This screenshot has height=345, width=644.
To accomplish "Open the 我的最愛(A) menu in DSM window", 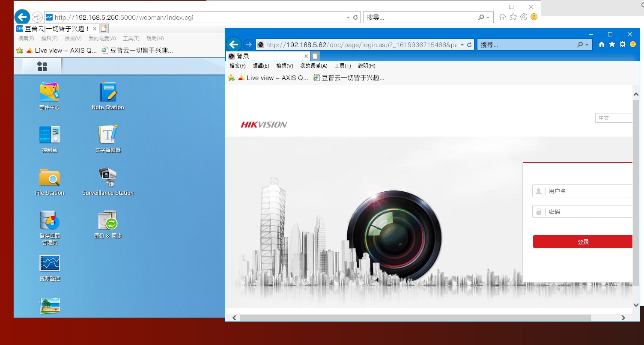I will click(102, 39).
